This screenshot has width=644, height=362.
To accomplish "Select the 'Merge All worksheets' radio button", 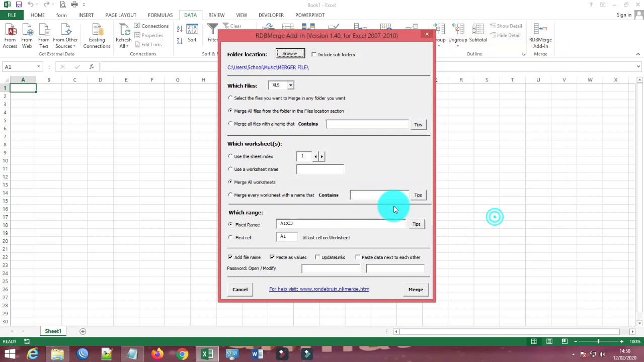I will coord(230,182).
